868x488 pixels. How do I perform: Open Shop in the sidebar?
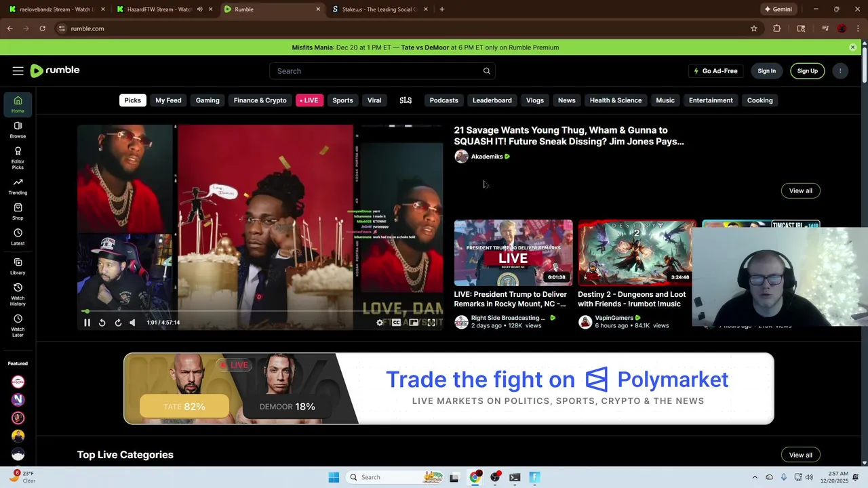18,211
